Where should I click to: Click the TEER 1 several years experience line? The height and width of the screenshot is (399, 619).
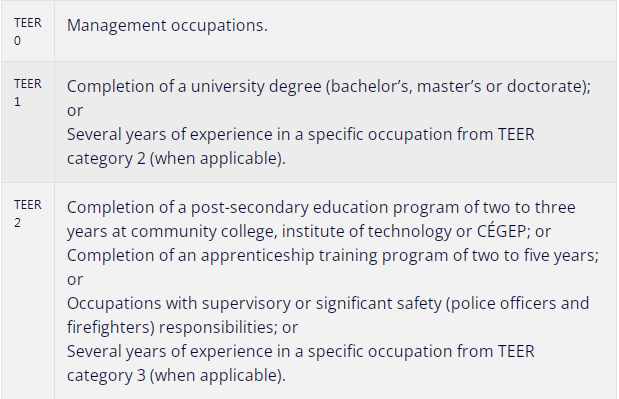(x=300, y=135)
